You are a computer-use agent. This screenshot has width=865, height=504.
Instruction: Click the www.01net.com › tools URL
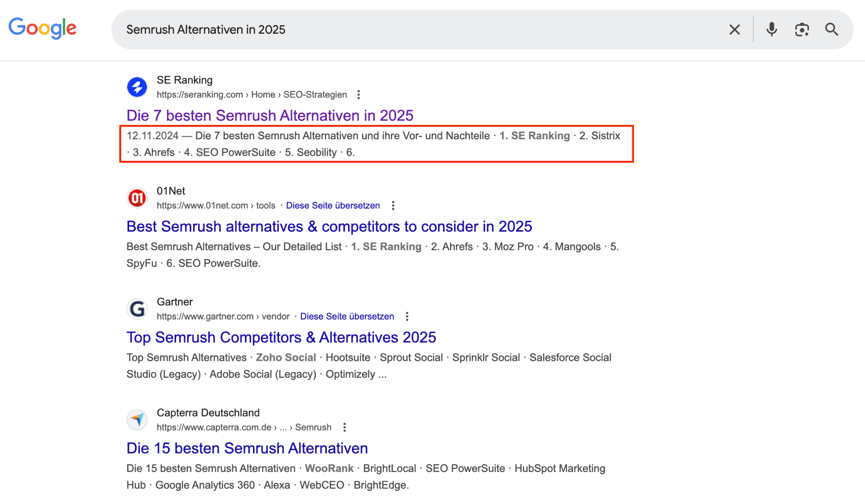[216, 206]
